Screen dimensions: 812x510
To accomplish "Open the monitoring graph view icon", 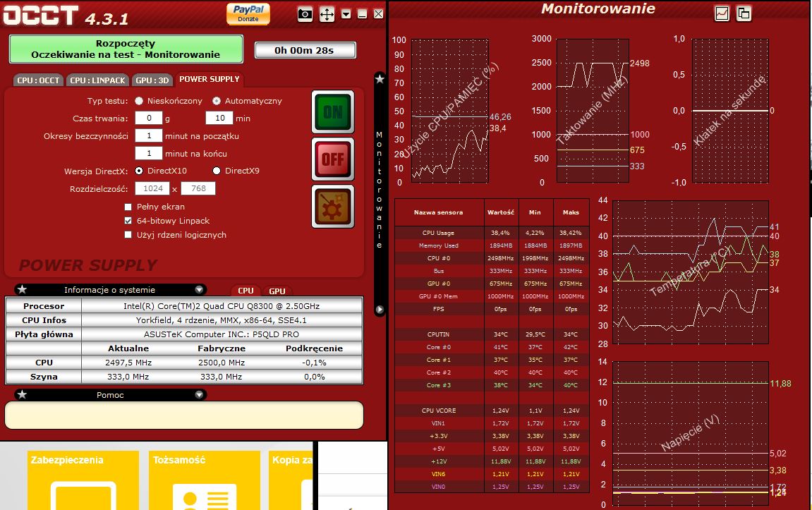I will point(722,13).
